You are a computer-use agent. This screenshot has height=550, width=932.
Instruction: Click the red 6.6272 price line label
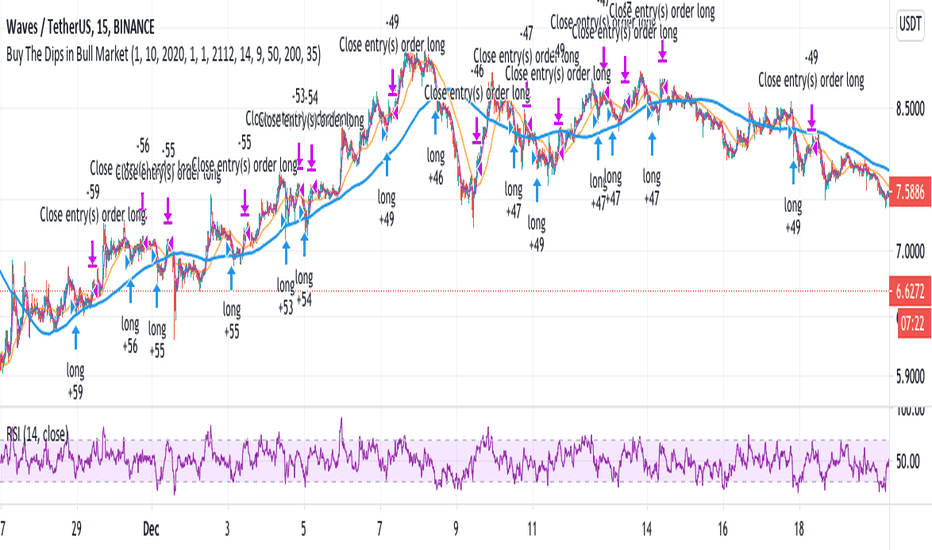[x=910, y=291]
